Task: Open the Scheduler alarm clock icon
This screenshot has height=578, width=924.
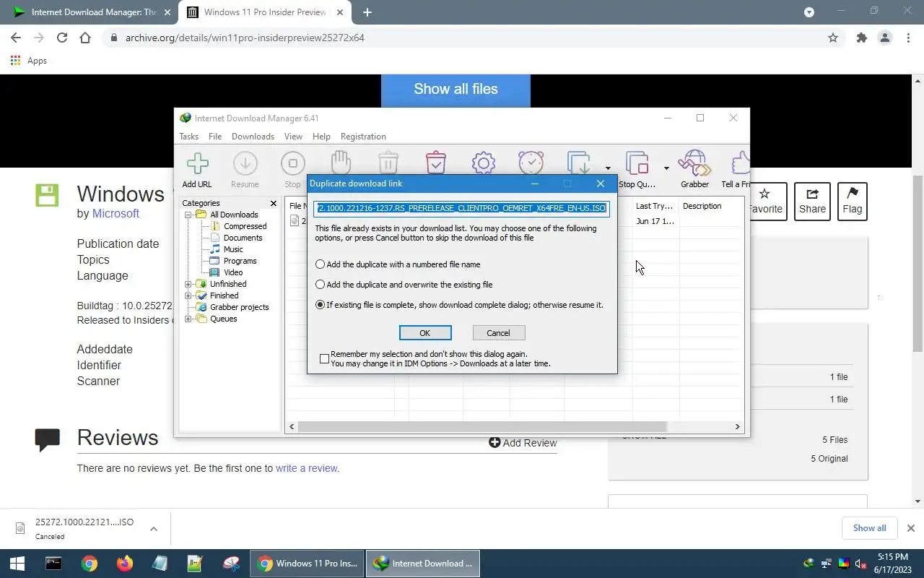Action: (x=531, y=163)
